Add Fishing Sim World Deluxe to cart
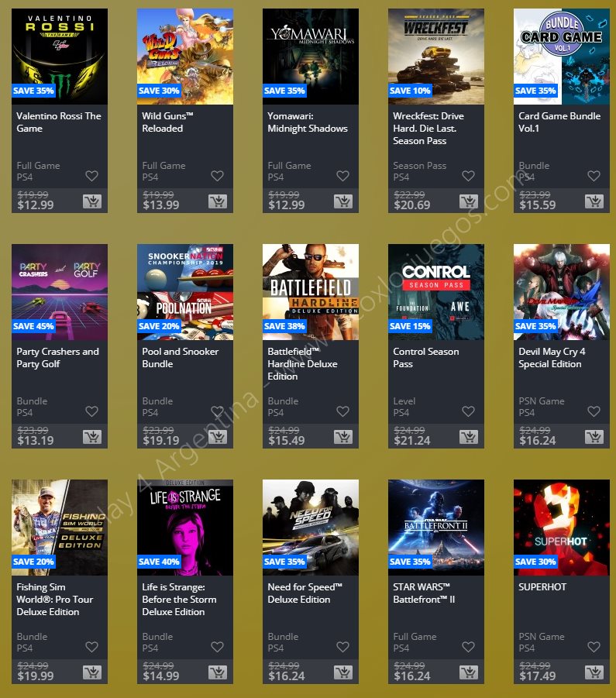 pos(92,672)
